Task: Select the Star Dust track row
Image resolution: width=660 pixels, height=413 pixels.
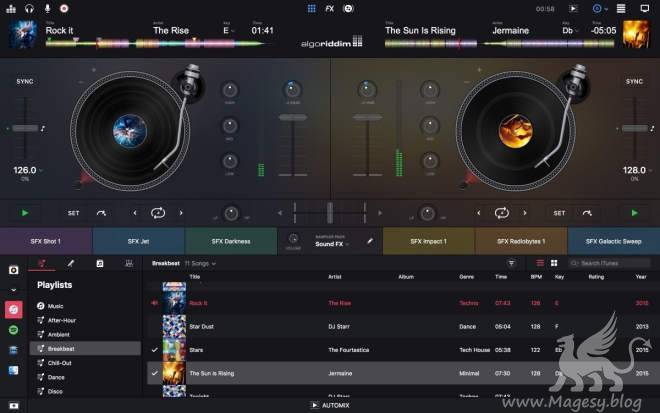Action: pos(402,327)
